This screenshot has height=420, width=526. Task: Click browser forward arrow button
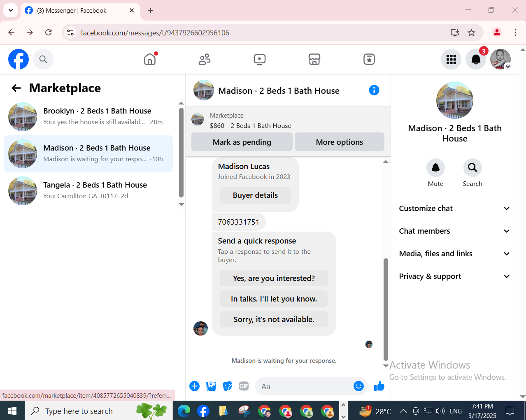pos(30,32)
